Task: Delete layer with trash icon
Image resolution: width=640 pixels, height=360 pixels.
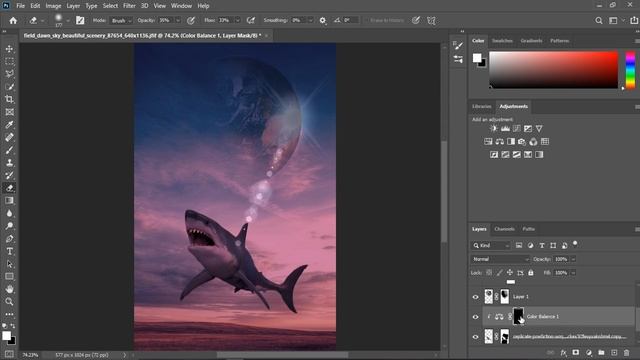Action: point(627,353)
